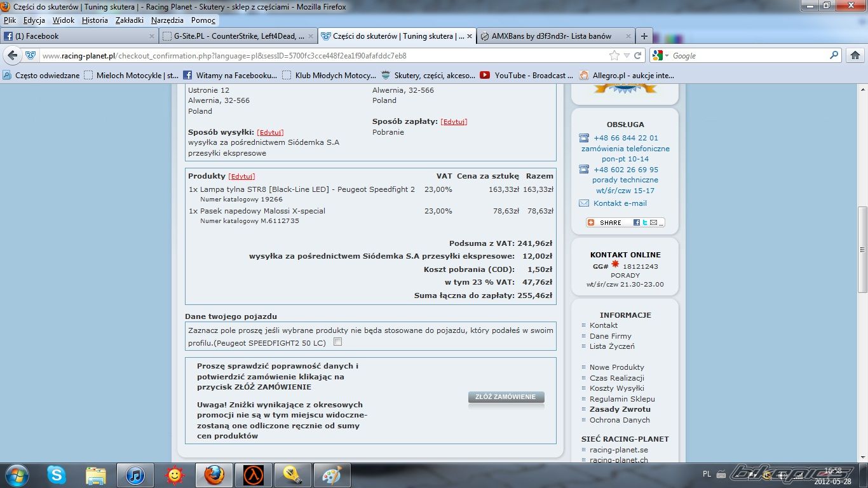Click the phone icon next to +48 602 26 69 95
Screen dimensions: 868x488
584,170
